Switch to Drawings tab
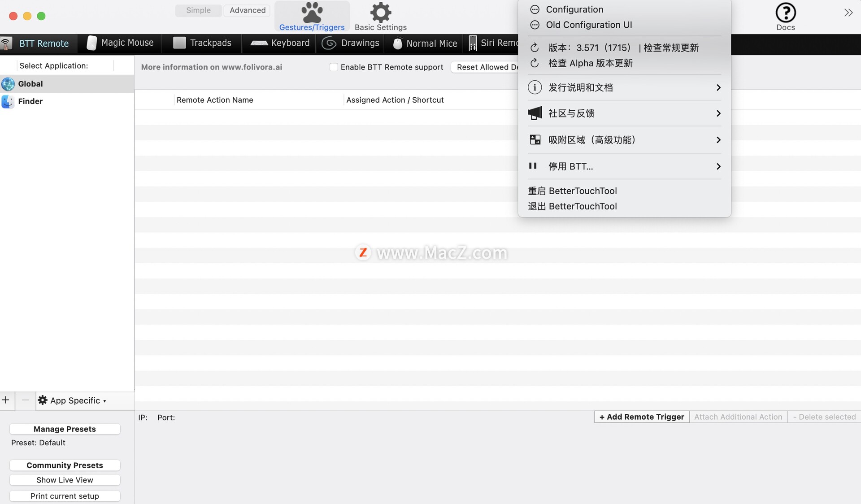861x504 pixels. (x=350, y=43)
